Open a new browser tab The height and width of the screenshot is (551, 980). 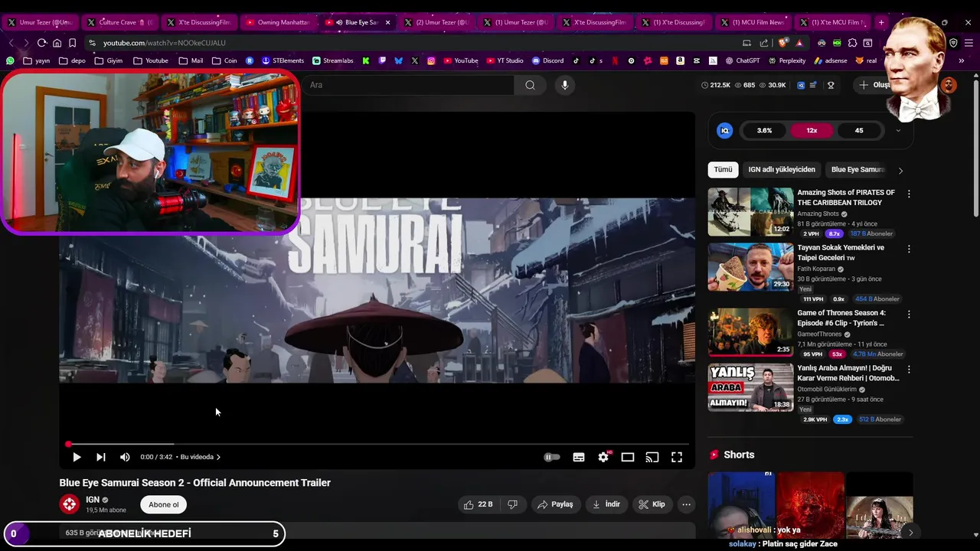point(881,22)
